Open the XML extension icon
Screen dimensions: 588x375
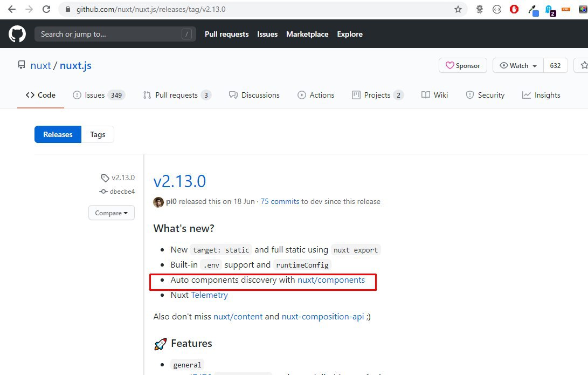[x=566, y=9]
